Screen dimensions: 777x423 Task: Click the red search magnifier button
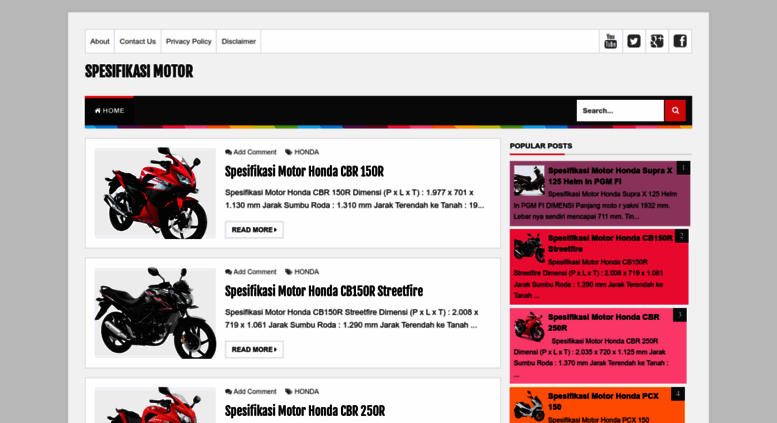[x=675, y=110]
